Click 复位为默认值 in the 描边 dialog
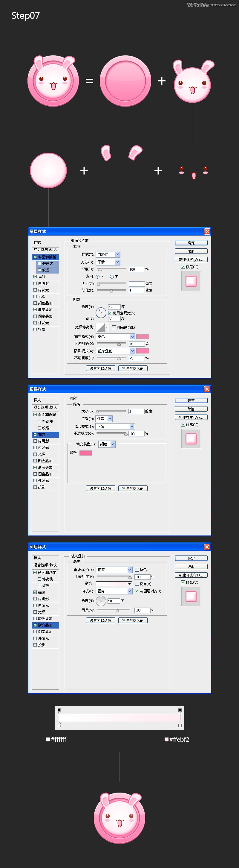 click(x=133, y=488)
